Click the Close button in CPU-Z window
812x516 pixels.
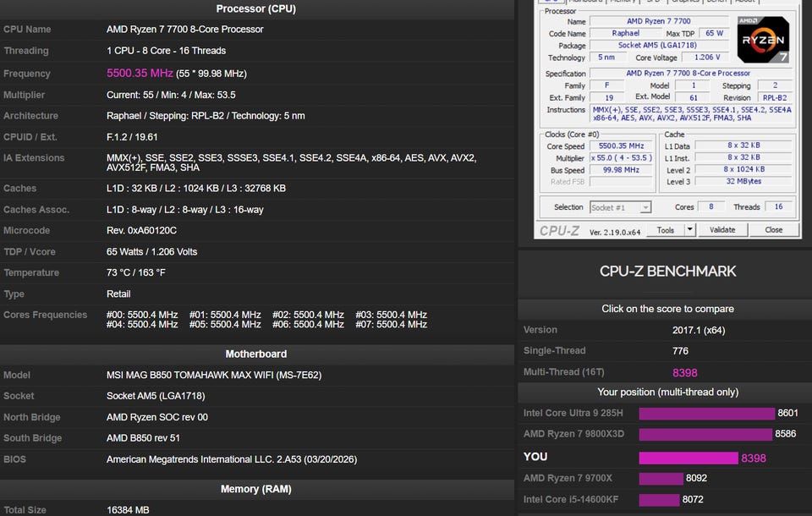(x=774, y=229)
